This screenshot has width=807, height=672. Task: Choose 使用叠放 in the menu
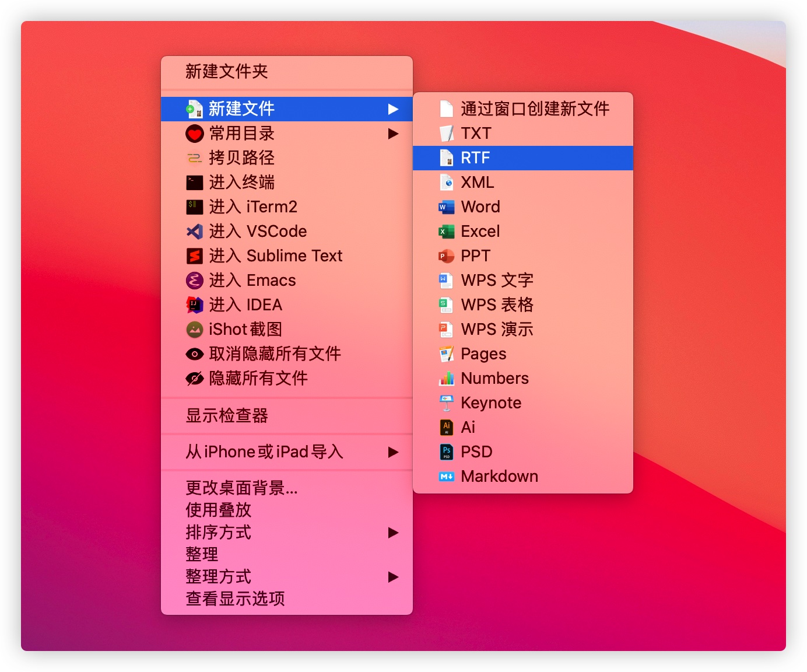287,510
